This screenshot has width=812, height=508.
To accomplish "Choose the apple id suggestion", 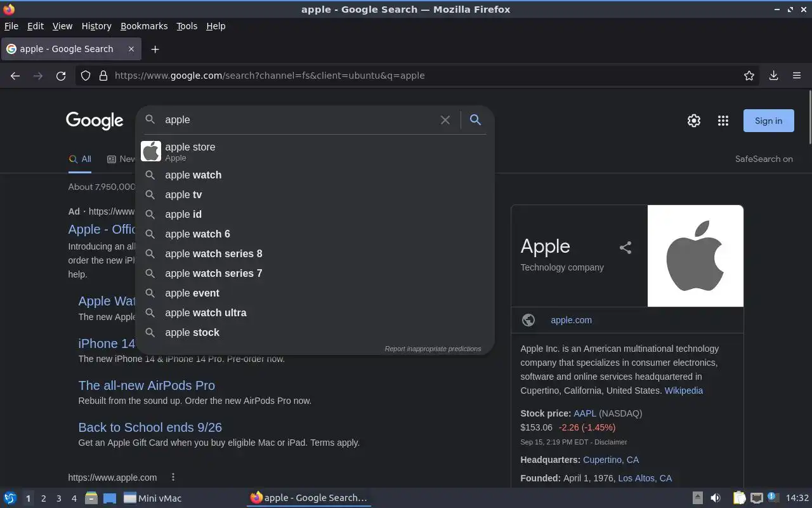I will coord(315,214).
